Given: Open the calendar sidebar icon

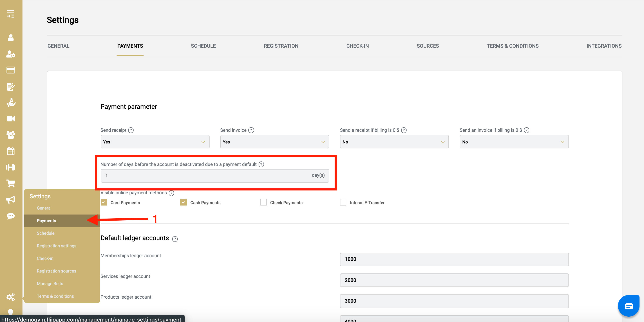Looking at the screenshot, I should pos(11,151).
